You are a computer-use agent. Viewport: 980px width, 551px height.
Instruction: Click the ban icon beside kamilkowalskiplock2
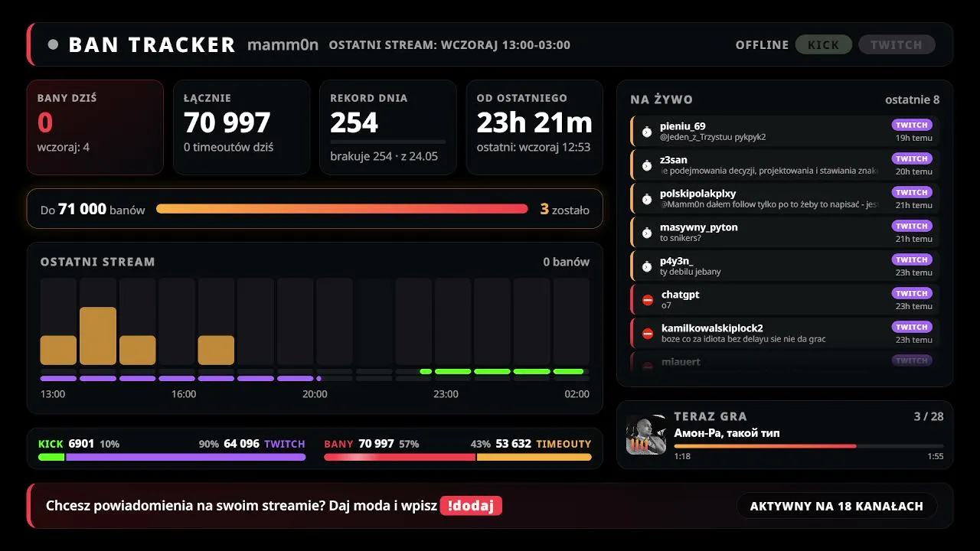click(648, 334)
